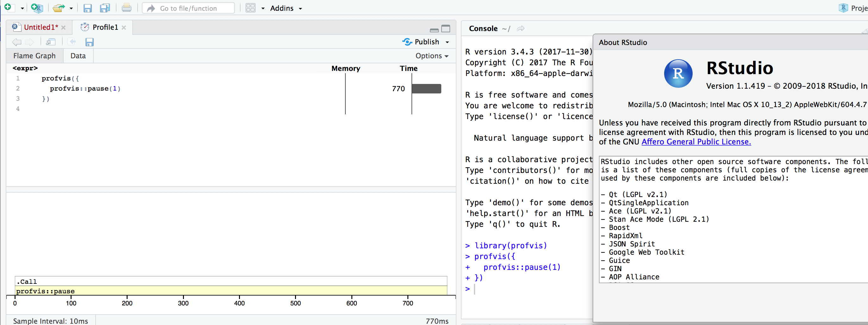Expand the Options menu in profile pane
This screenshot has width=868, height=325.
432,56
